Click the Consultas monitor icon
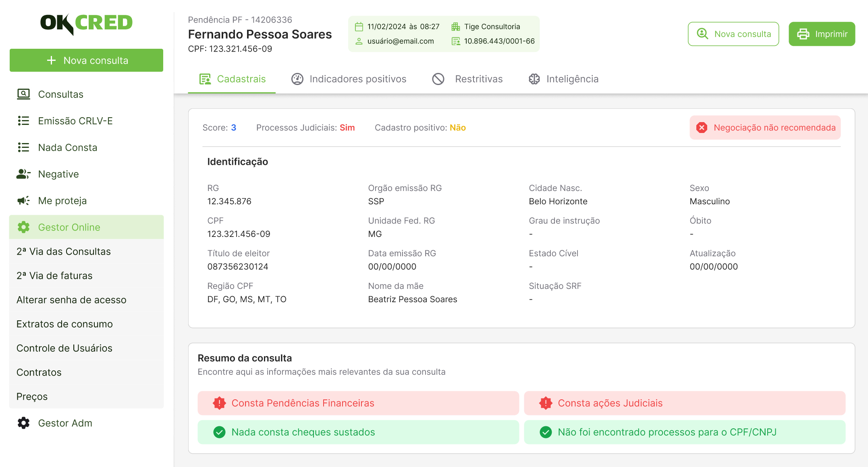The image size is (868, 467). pyautogui.click(x=23, y=94)
